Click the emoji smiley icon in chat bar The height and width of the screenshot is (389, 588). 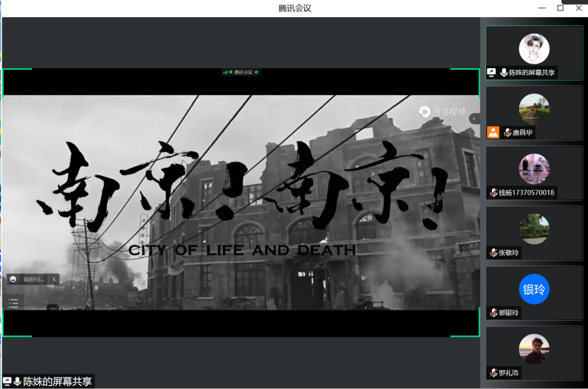point(13,279)
